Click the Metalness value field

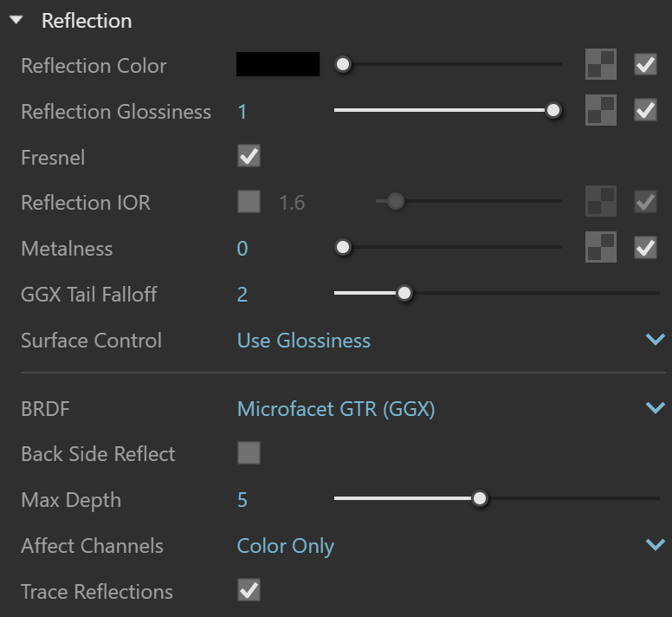[242, 249]
